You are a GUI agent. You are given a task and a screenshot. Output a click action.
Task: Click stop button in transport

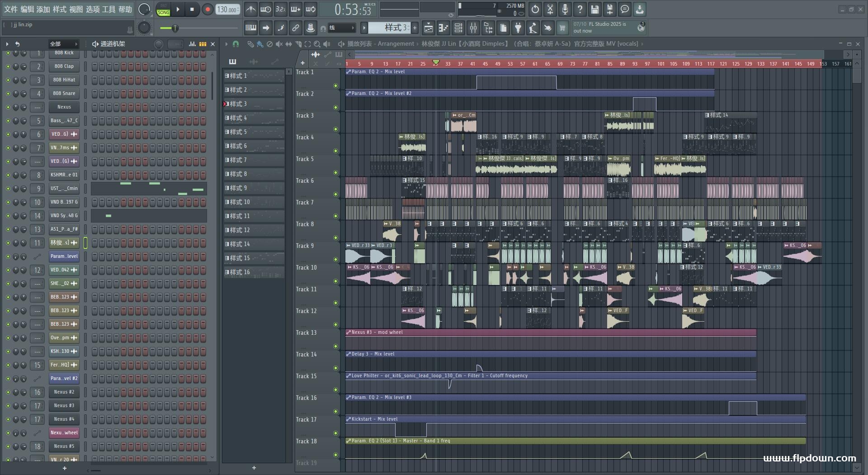coord(192,9)
